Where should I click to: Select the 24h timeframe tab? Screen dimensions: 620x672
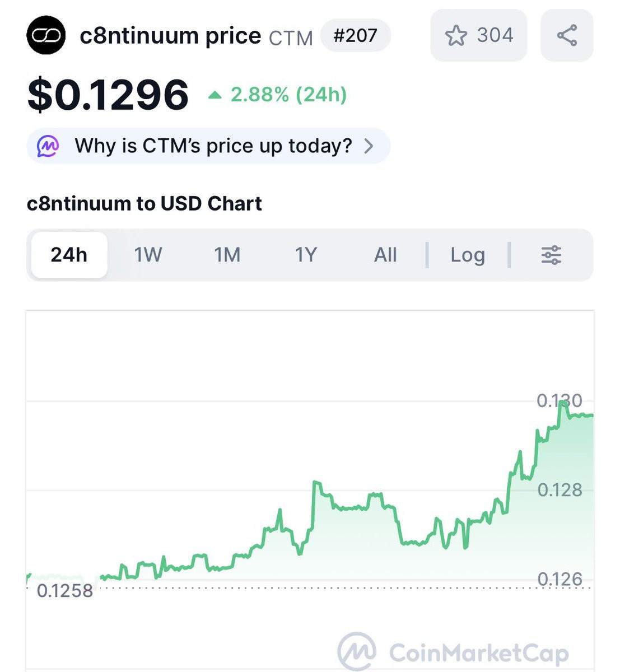click(69, 255)
